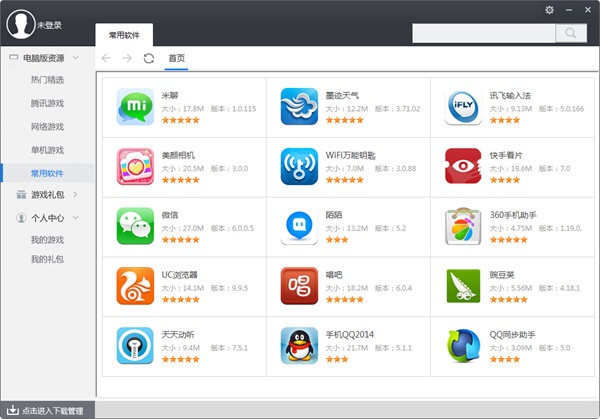Click the UC浏览器 title text
Viewport: 600px width, 419px height.
coord(179,275)
